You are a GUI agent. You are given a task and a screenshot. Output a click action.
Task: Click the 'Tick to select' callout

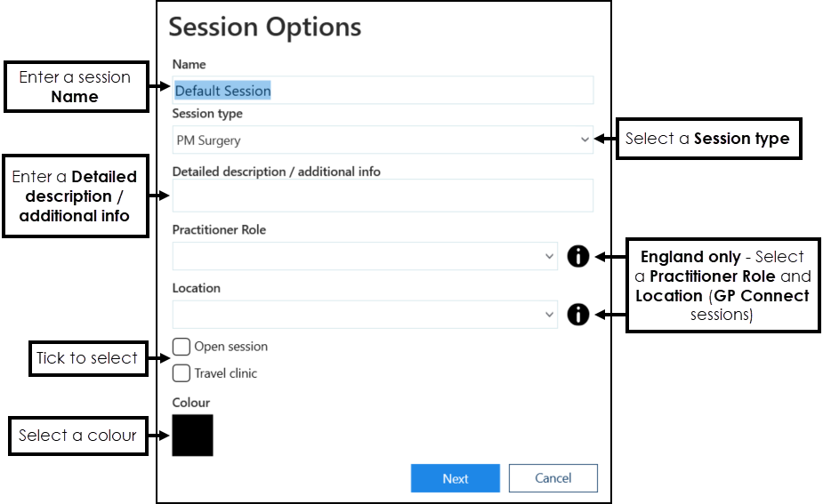pos(87,358)
